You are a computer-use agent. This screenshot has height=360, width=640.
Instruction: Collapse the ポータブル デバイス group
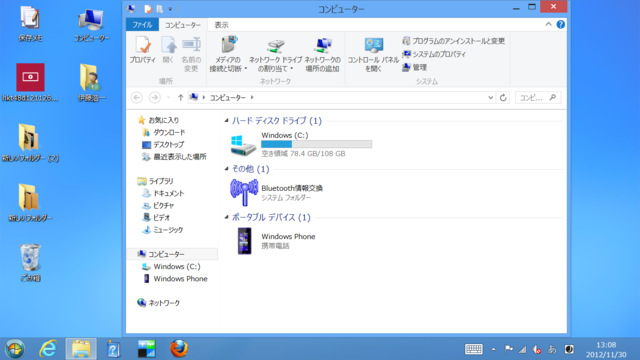click(227, 217)
